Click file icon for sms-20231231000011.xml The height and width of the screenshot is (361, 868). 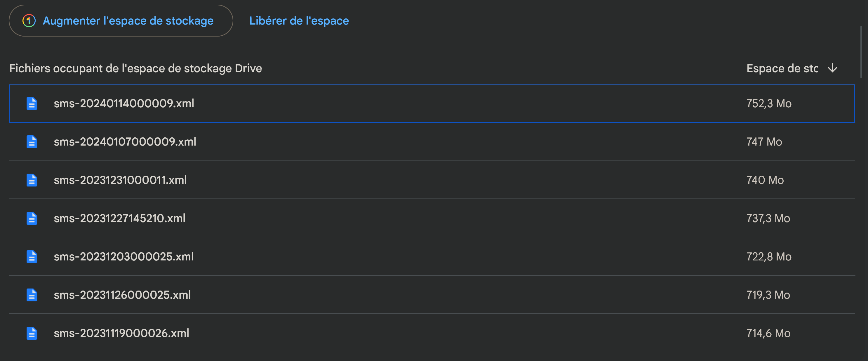(32, 180)
